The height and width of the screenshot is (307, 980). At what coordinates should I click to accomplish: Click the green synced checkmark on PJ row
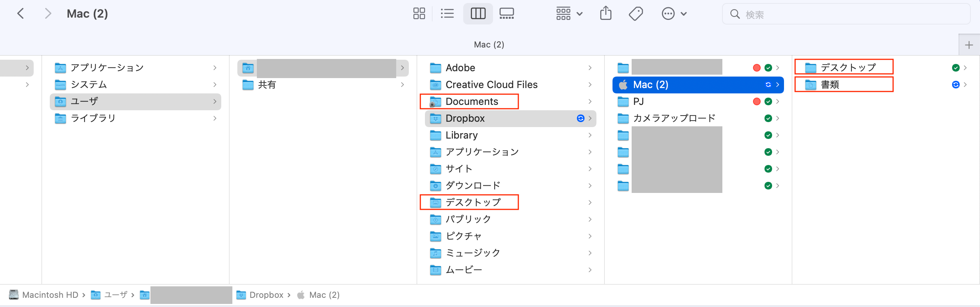(x=768, y=101)
